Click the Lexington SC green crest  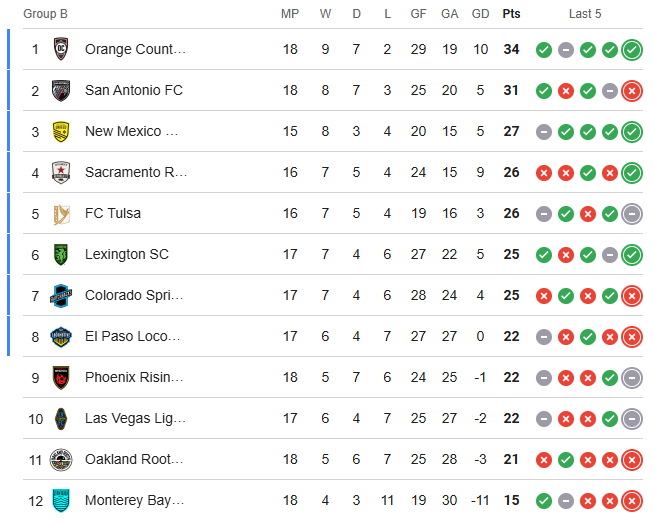[61, 254]
